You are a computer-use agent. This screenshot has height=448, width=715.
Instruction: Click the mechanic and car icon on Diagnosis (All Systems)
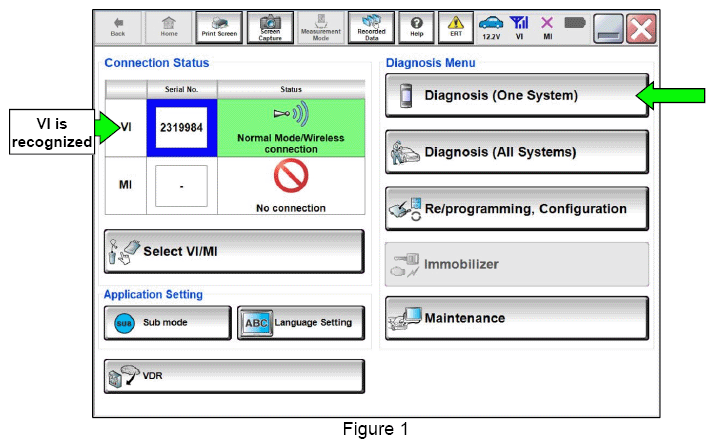pos(404,152)
